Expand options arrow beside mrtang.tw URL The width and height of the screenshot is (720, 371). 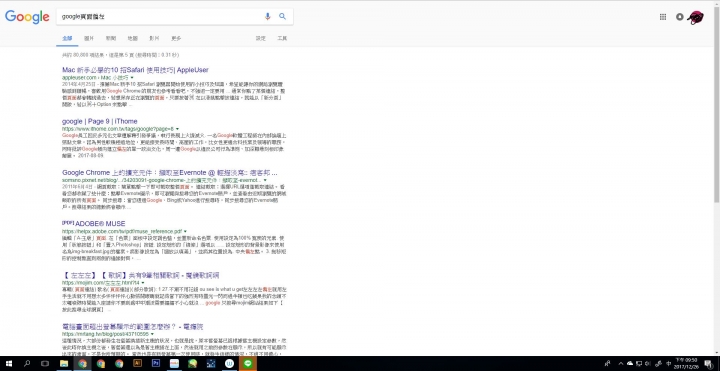(x=152, y=334)
